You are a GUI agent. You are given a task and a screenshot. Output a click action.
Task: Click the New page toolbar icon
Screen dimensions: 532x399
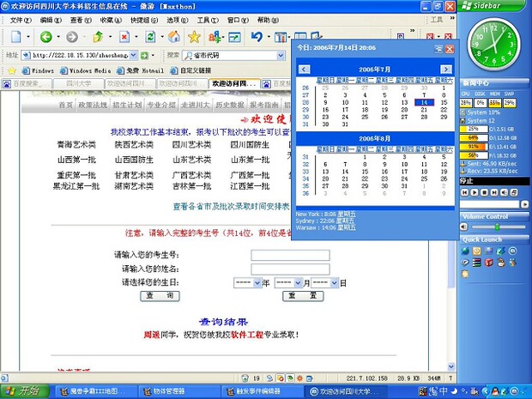click(16, 37)
